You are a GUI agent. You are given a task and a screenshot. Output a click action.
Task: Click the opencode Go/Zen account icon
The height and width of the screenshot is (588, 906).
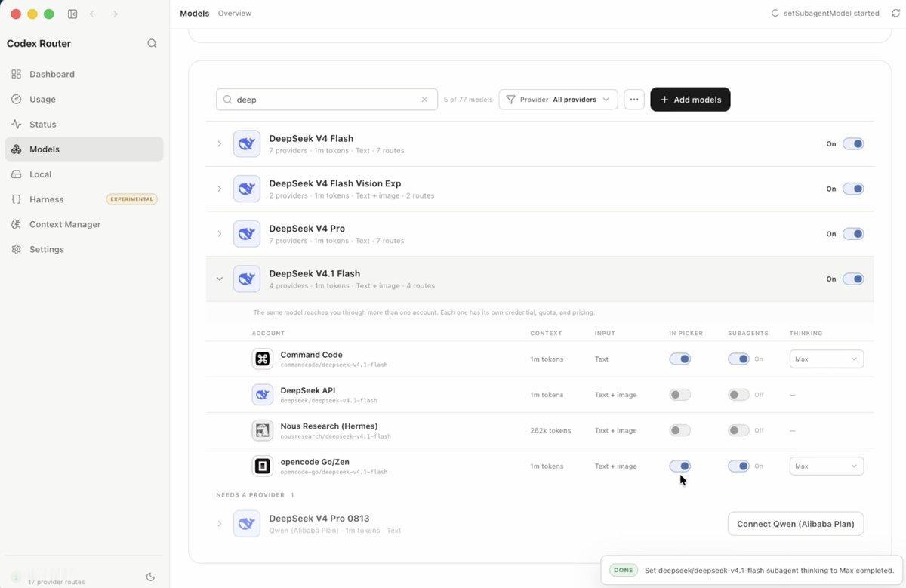pyautogui.click(x=263, y=466)
